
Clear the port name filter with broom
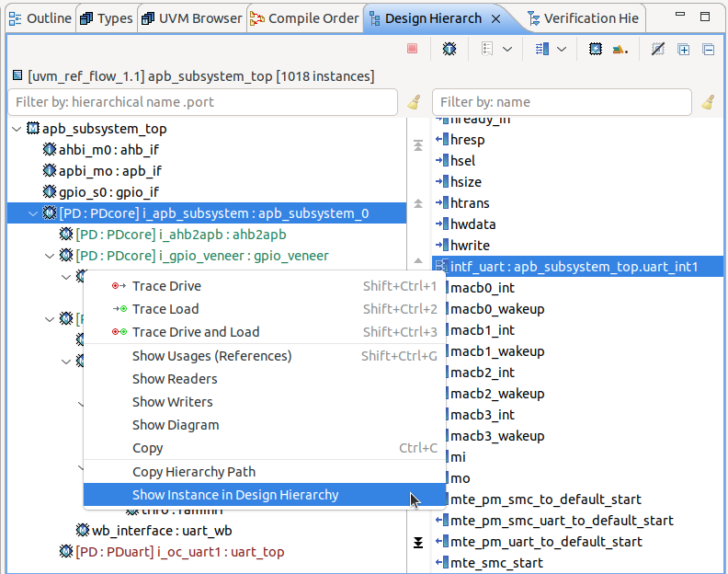click(x=708, y=102)
